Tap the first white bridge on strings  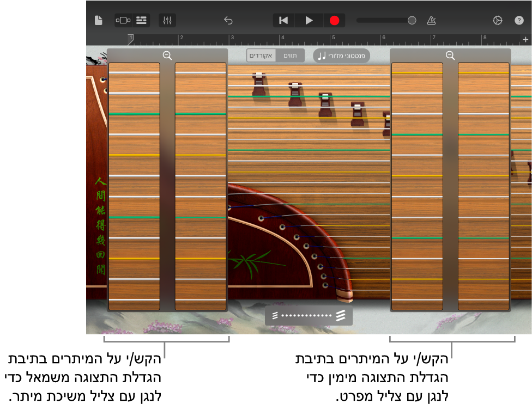(259, 76)
